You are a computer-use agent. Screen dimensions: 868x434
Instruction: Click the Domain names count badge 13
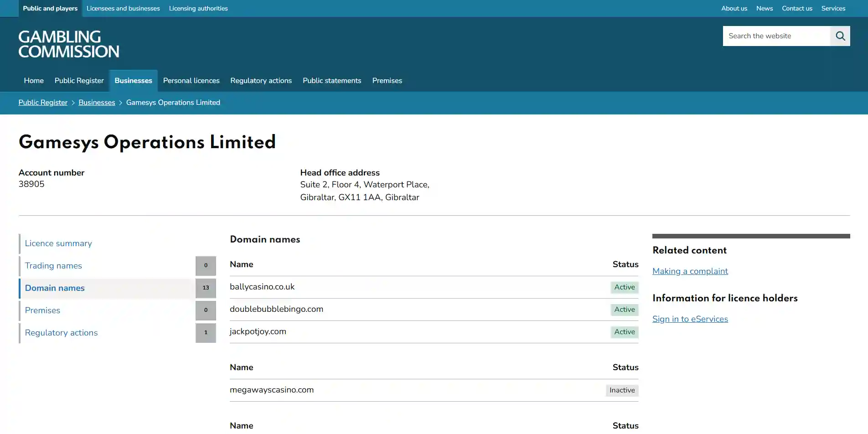pos(206,288)
